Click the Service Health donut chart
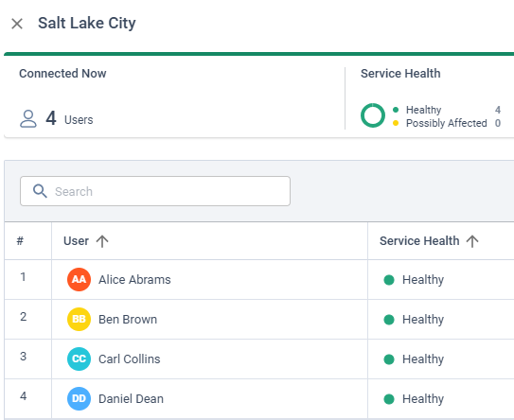This screenshot has height=420, width=514. pyautogui.click(x=373, y=115)
